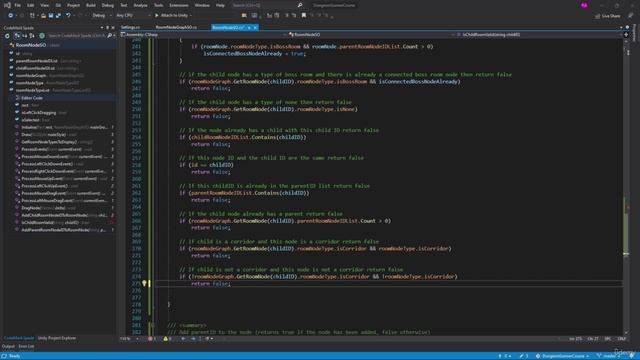Click the open file toolbar icon
640x360 pixels.
(43, 16)
